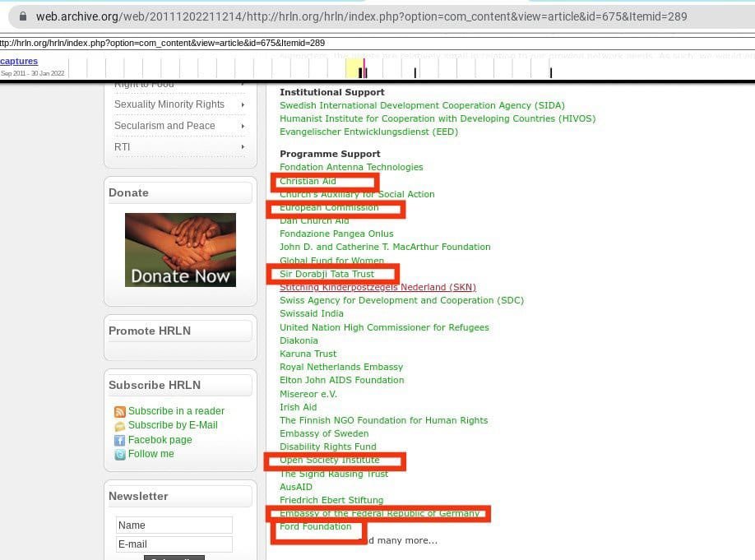Open the Follow me link

[x=151, y=454]
